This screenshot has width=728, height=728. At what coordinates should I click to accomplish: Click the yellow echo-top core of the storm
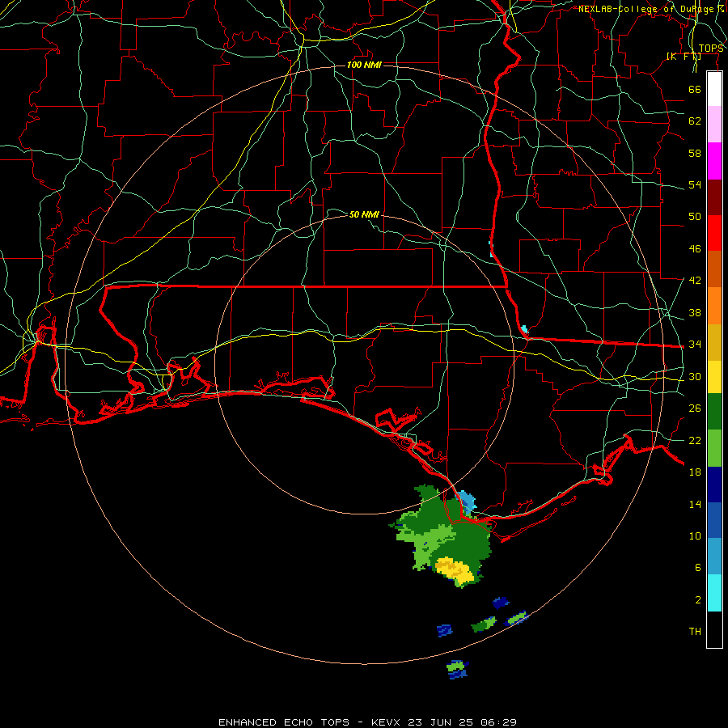[454, 570]
